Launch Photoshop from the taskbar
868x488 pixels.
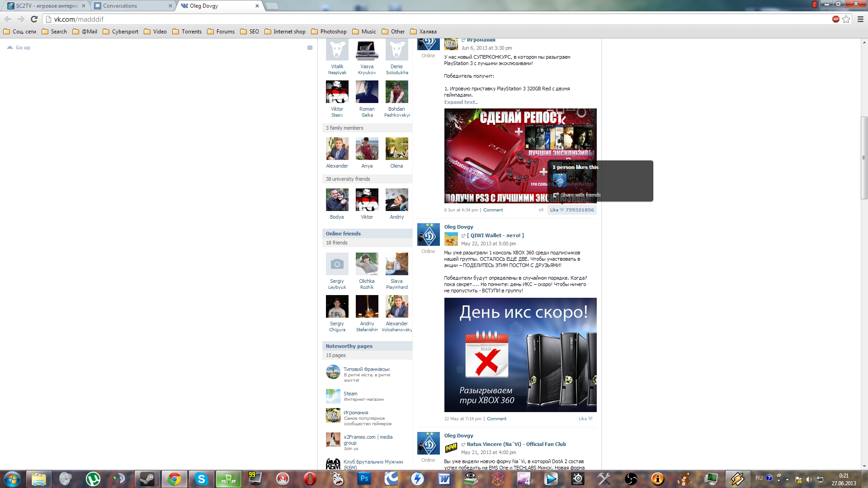point(364,479)
